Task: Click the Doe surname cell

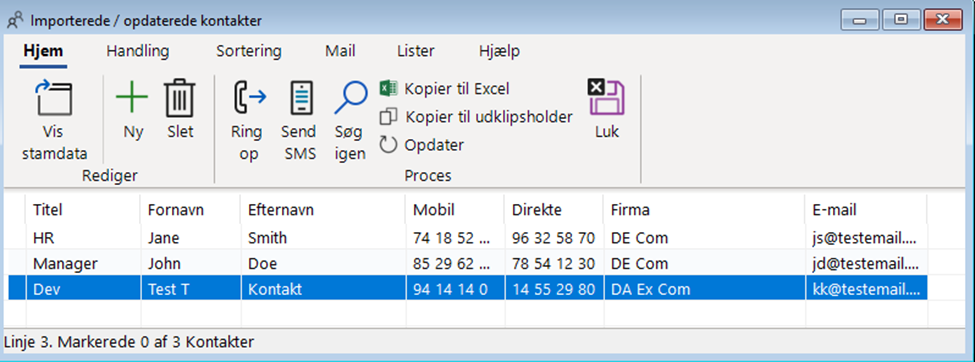Action: click(323, 264)
